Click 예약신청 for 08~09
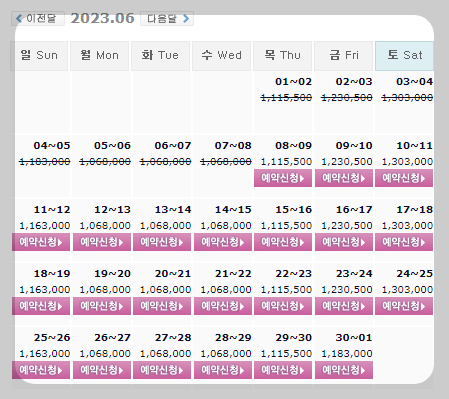The image size is (449, 399). coord(283,178)
